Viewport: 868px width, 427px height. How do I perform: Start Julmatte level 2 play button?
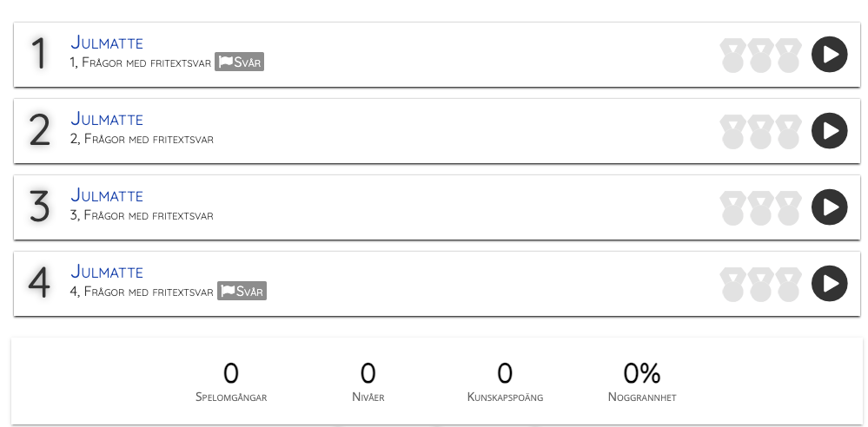point(829,131)
